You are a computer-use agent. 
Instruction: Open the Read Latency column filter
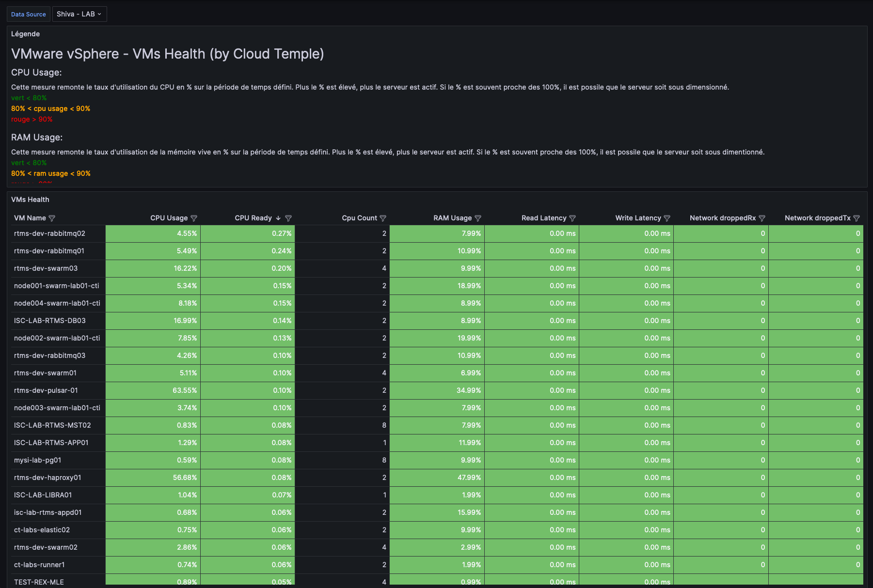[x=572, y=218]
